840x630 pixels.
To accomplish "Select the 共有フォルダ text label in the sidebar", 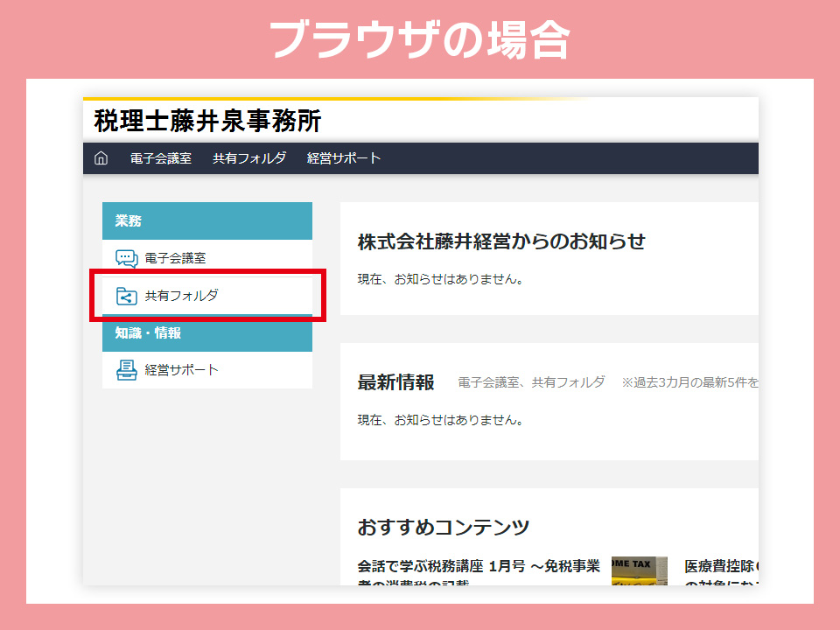I will pos(182,297).
